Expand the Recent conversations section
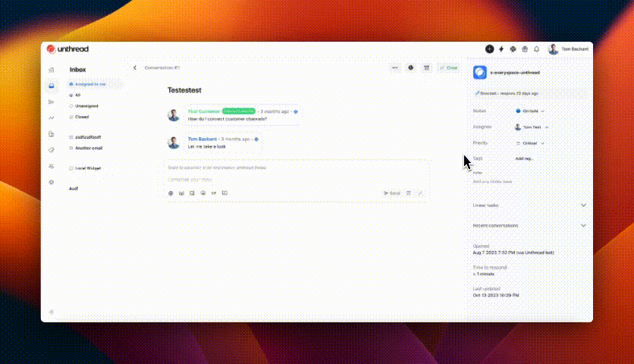This screenshot has width=634, height=364. [529, 226]
